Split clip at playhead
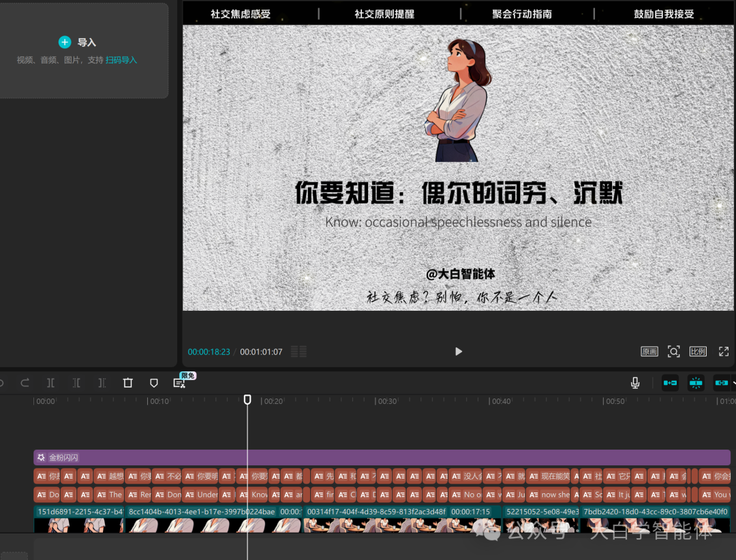 coord(50,383)
